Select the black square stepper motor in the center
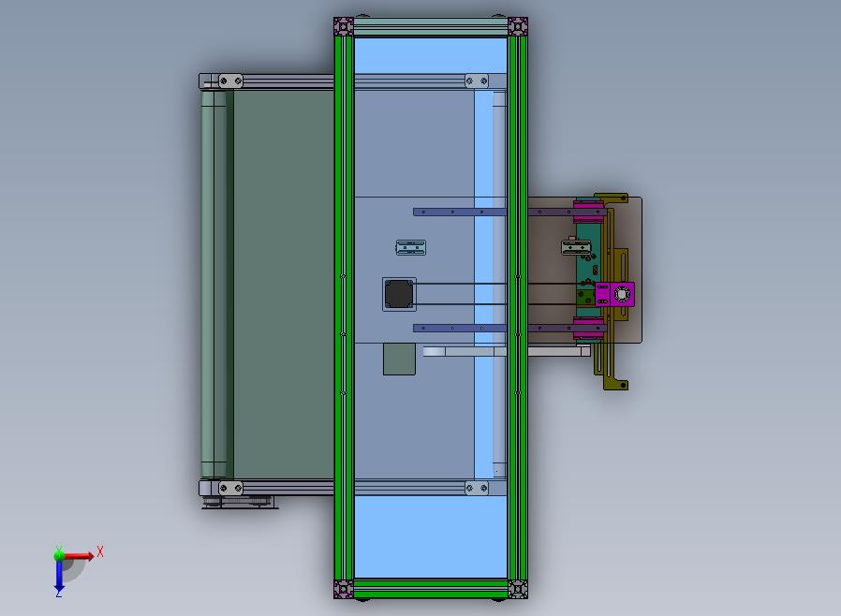 tap(399, 294)
